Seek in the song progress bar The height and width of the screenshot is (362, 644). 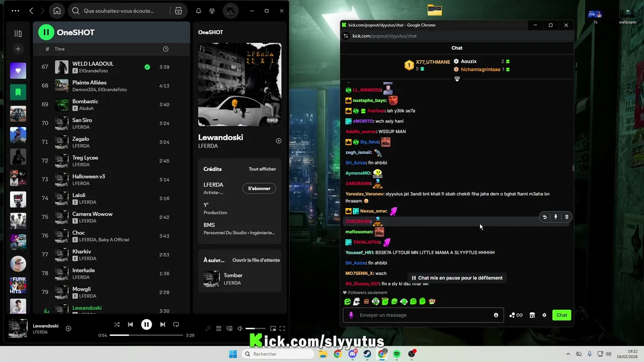coord(146,335)
